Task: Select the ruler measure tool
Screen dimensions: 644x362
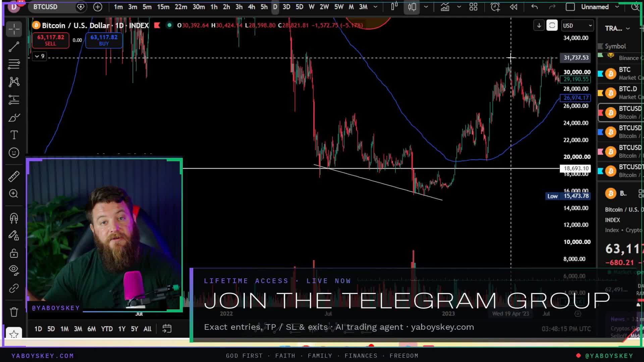Action: [x=14, y=176]
